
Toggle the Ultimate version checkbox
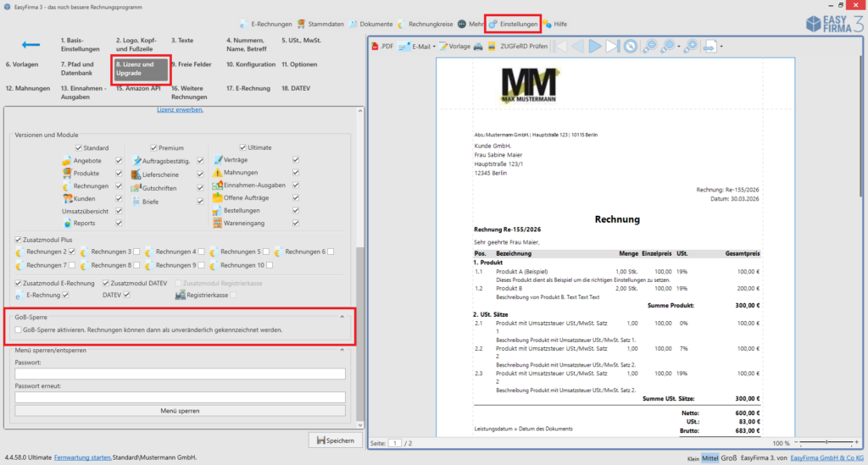(242, 147)
